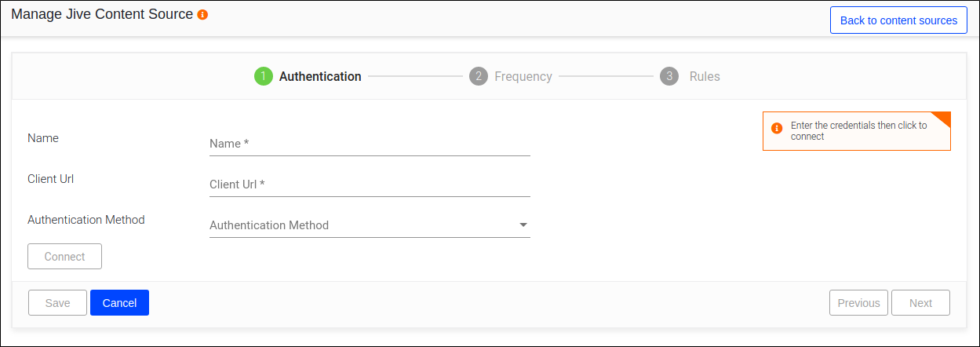
Task: Click the credentials notice message text
Action: 858,130
